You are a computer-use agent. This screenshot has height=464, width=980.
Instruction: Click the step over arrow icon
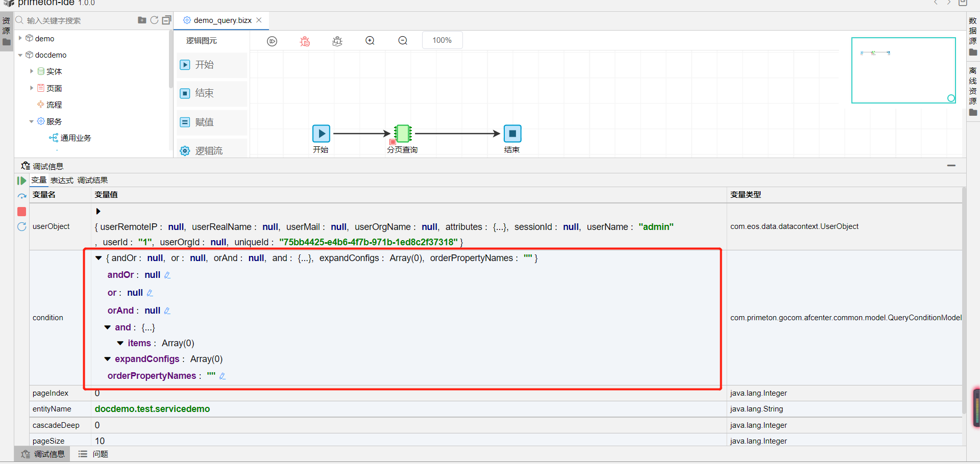[21, 196]
